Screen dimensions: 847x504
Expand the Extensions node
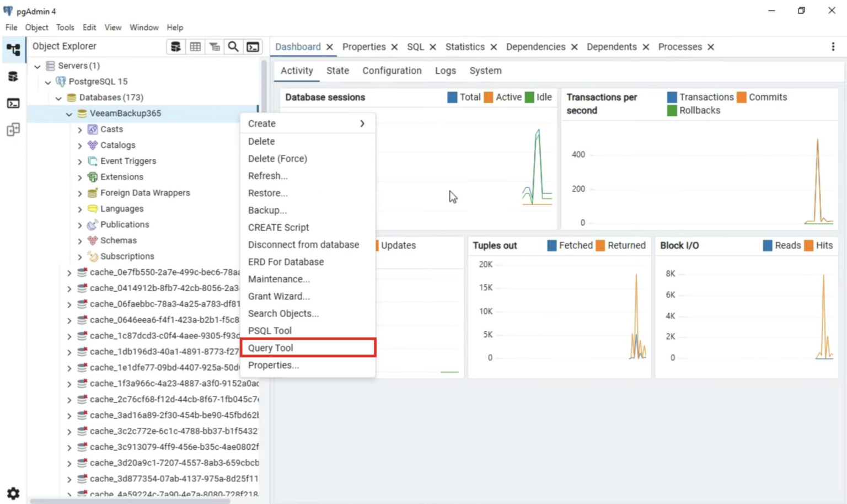pos(80,178)
